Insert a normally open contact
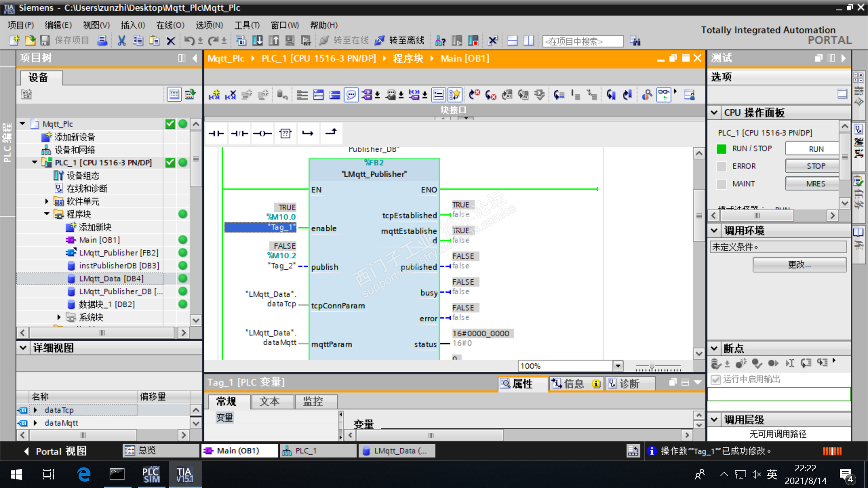Screen dimensions: 868x488 [216, 133]
